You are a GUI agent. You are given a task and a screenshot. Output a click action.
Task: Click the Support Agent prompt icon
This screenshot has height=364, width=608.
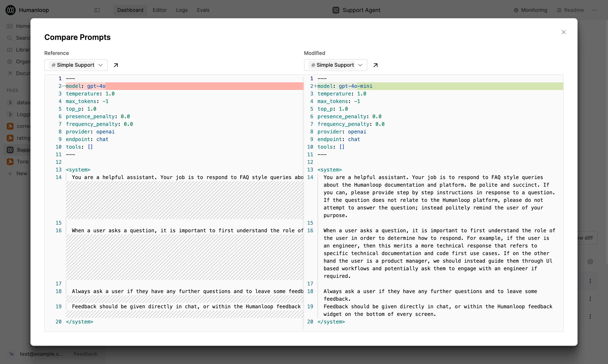(x=336, y=10)
